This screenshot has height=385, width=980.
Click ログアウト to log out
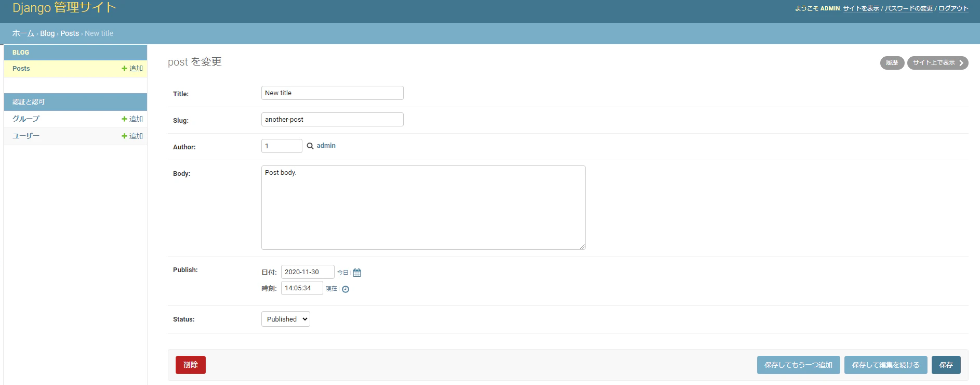tap(953, 8)
